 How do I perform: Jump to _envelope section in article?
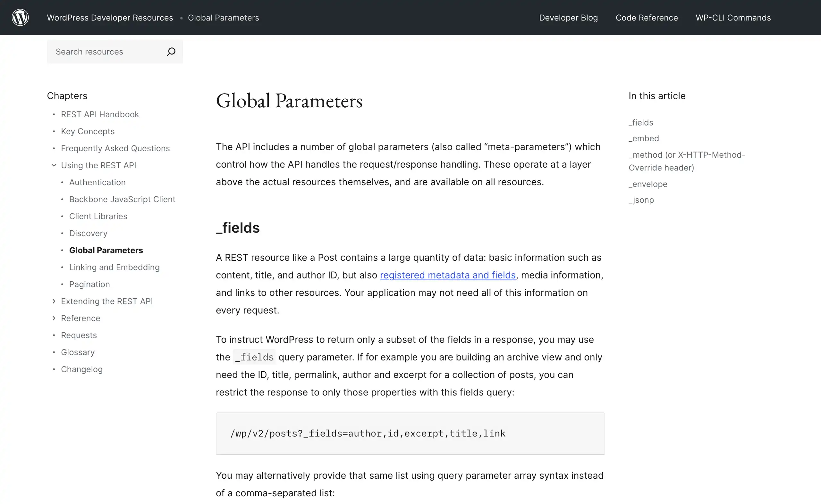648,184
